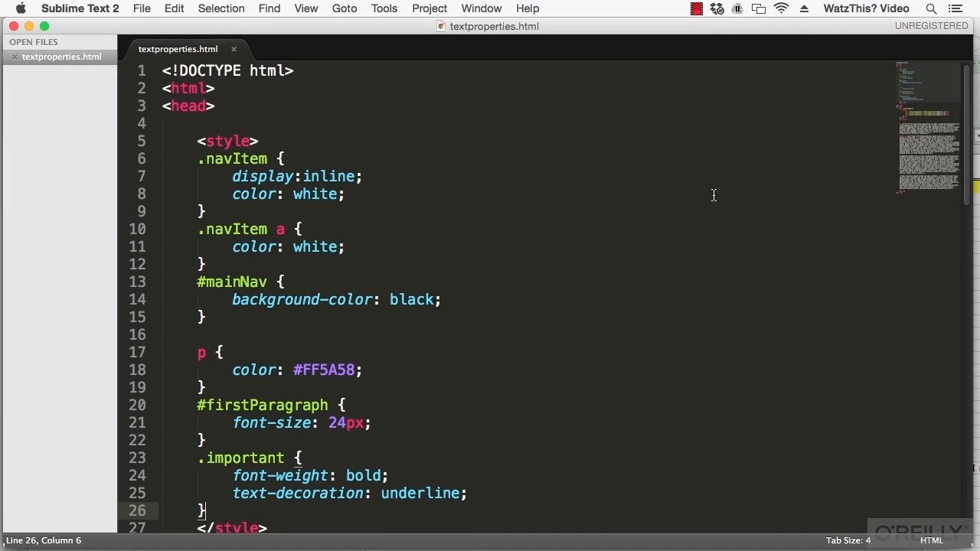Click the text-decoration: underline declaration
The width and height of the screenshot is (980, 551).
click(x=350, y=493)
